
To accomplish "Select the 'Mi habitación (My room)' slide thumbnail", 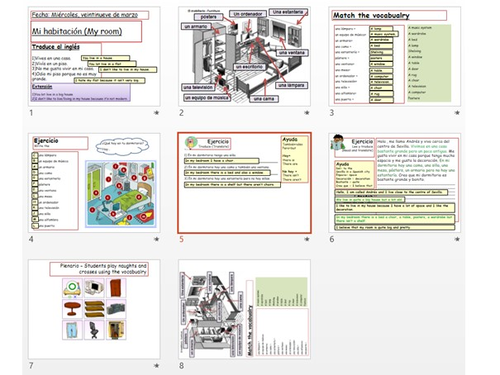I will 94,56.
